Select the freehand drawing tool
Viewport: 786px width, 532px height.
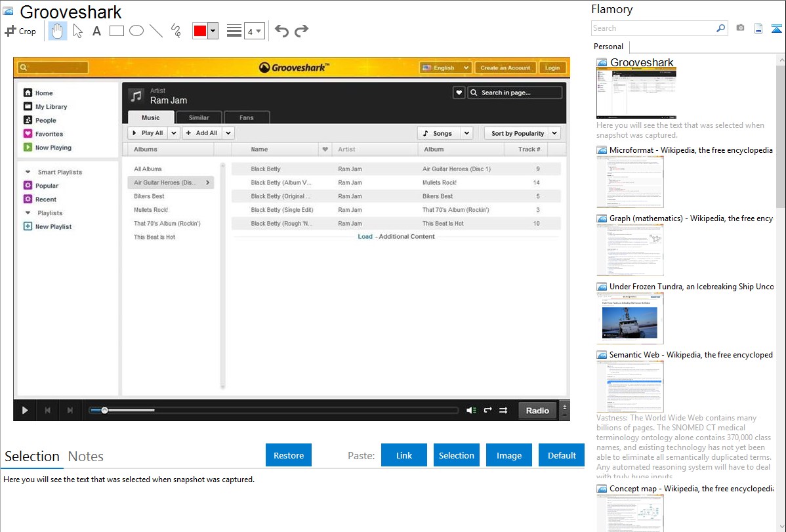point(176,31)
